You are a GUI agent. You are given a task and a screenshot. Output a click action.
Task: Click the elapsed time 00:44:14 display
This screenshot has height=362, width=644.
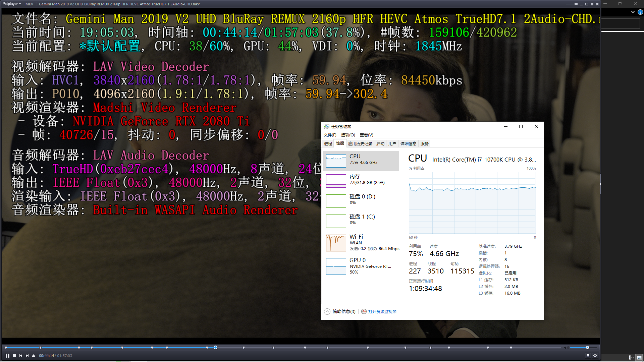(46, 356)
